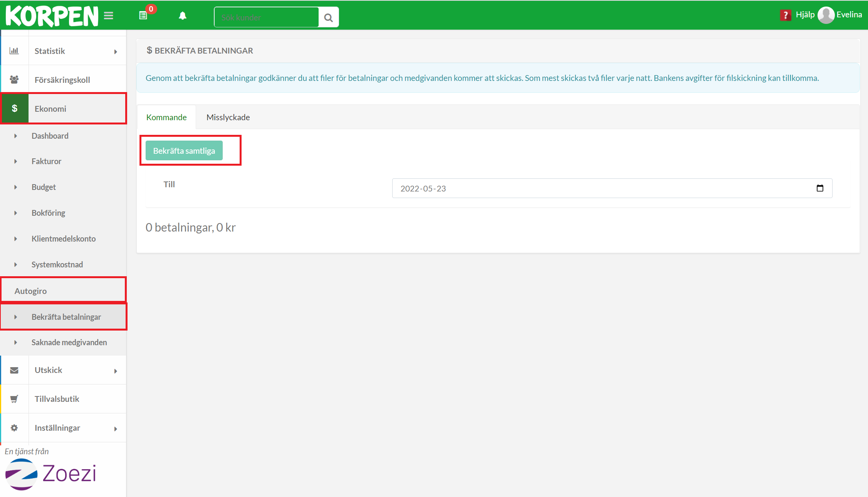
Task: Select the Kommande tab
Action: (x=166, y=117)
